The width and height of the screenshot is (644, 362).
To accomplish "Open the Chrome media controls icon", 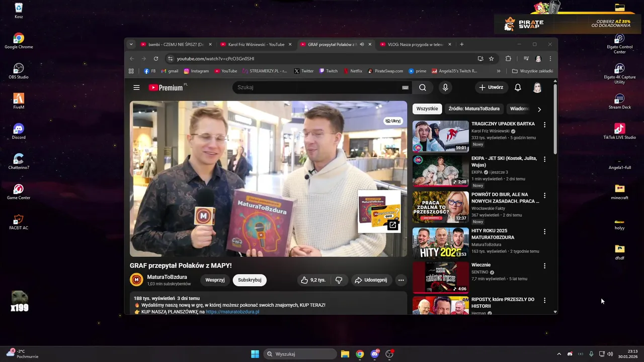I will pos(526,58).
